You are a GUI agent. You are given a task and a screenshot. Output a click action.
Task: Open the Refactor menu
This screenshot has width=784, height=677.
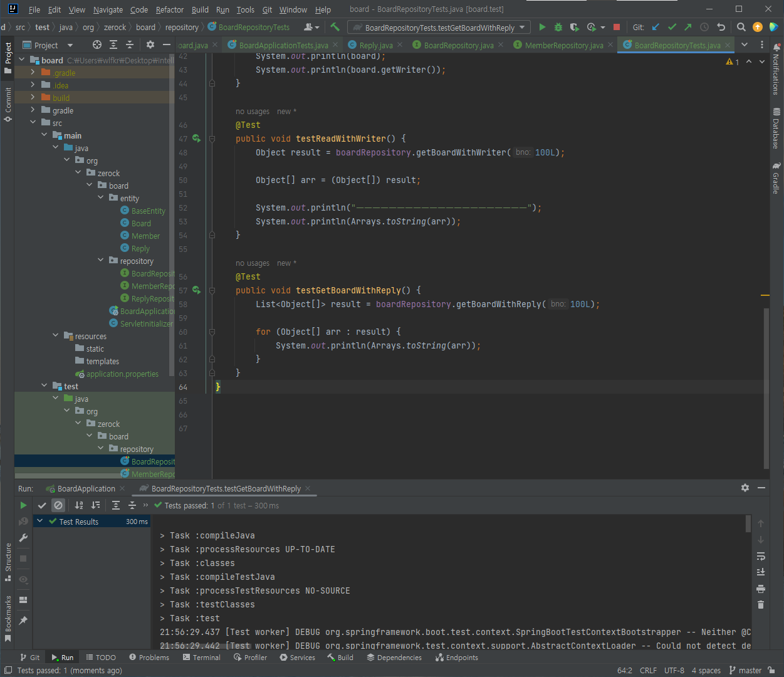(x=170, y=9)
